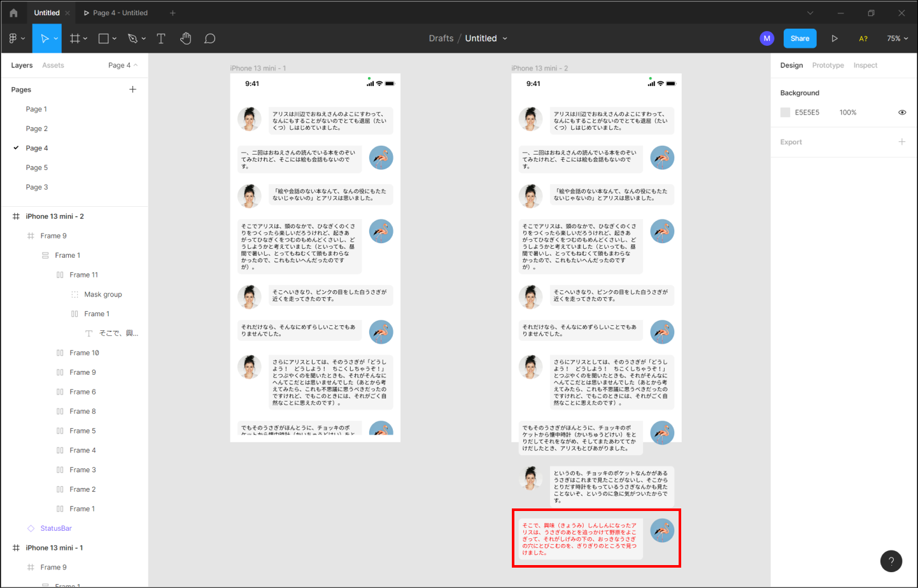The height and width of the screenshot is (588, 918).
Task: Select the Comment tool
Action: tap(209, 39)
